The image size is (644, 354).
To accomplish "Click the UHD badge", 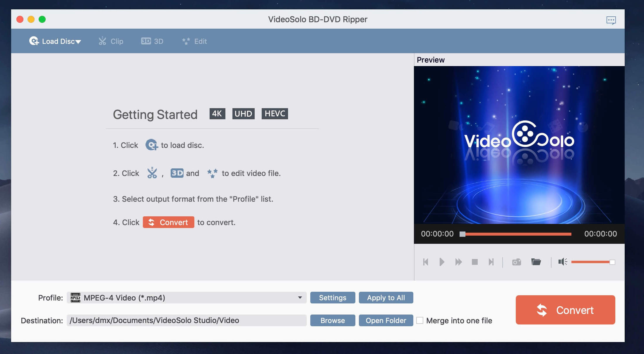I will pos(243,113).
